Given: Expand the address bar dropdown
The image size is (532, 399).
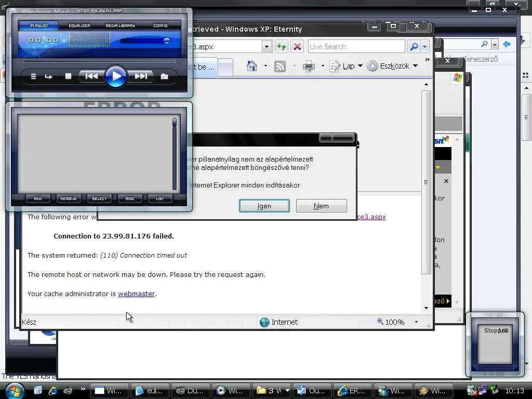Looking at the screenshot, I should coord(267,46).
